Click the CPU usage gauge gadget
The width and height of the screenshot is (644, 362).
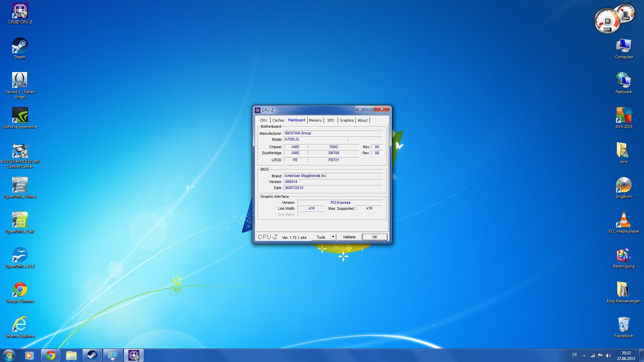607,22
